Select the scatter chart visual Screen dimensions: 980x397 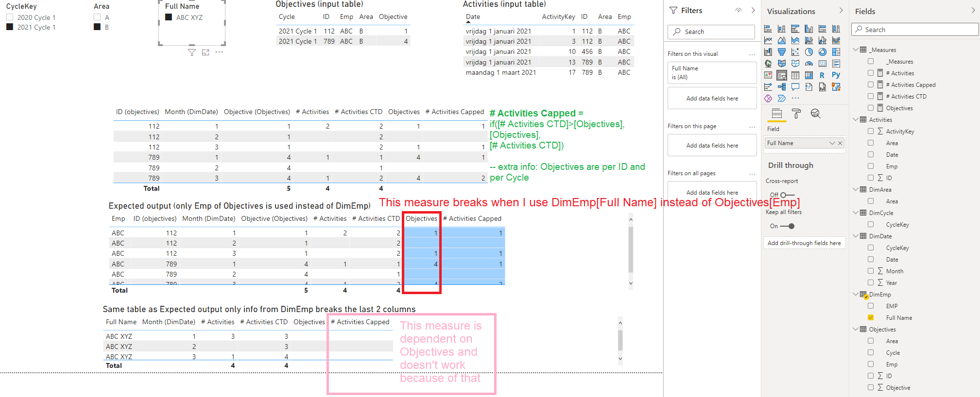tap(795, 52)
